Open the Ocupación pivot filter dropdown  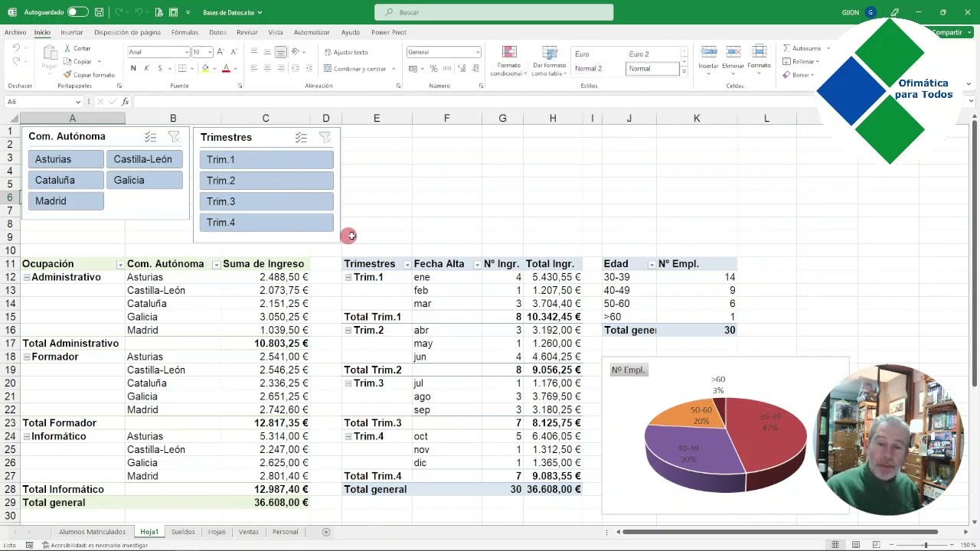[x=120, y=264]
